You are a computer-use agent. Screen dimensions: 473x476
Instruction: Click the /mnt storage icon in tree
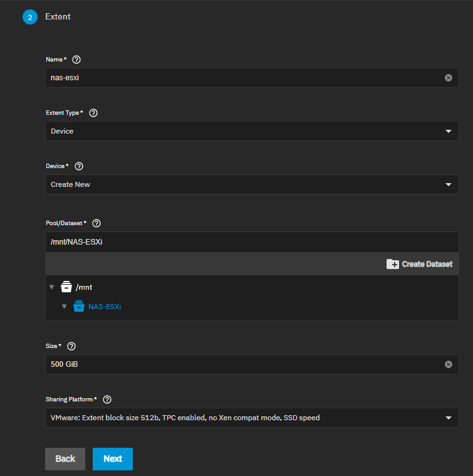pos(66,287)
